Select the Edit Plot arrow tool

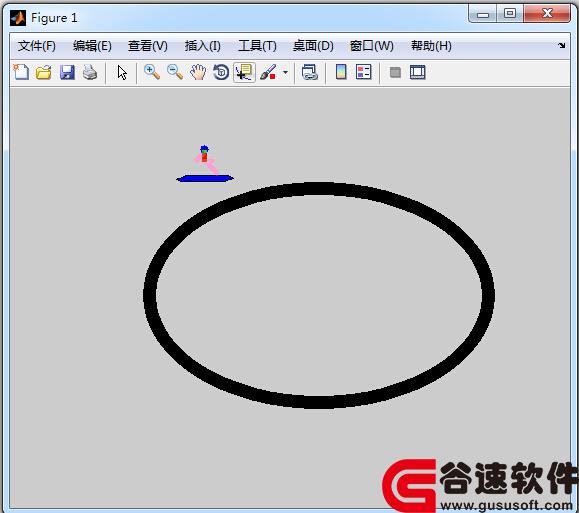tap(122, 72)
